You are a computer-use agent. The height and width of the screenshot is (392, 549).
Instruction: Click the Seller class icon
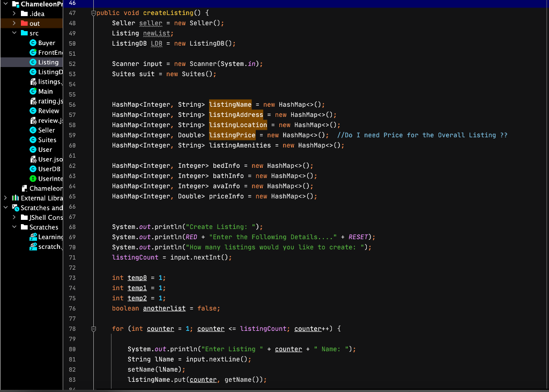34,130
